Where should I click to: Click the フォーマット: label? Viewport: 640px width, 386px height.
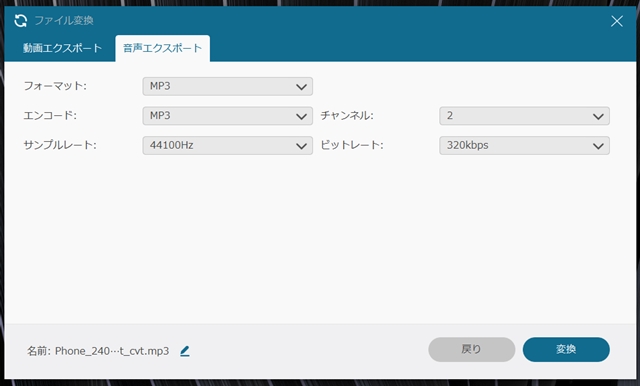point(55,86)
